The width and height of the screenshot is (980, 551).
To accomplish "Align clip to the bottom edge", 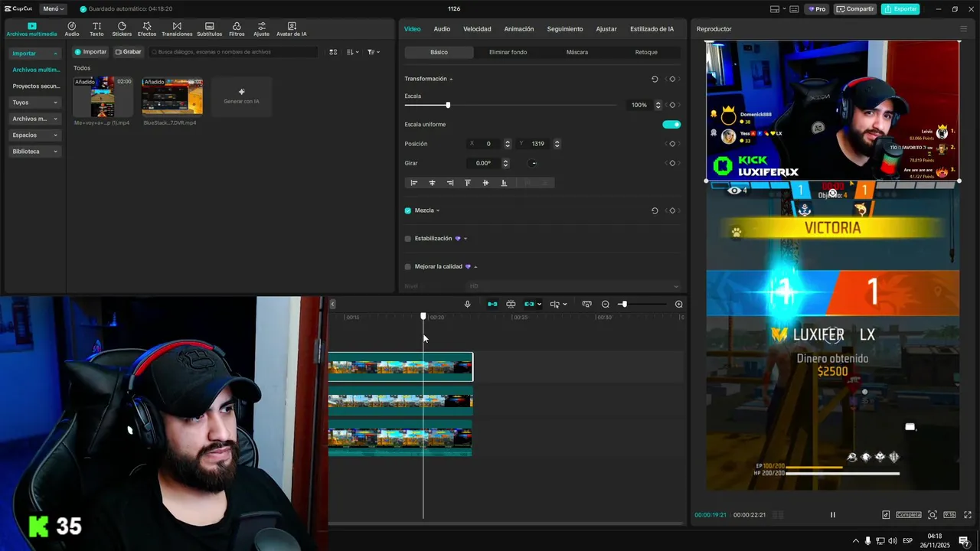I will point(504,183).
